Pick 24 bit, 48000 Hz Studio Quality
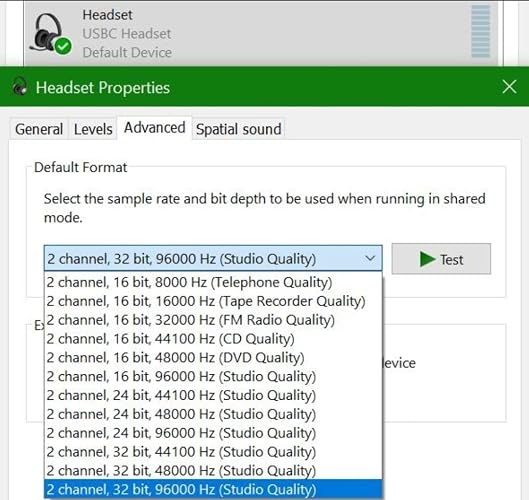529x500 pixels. tap(213, 414)
